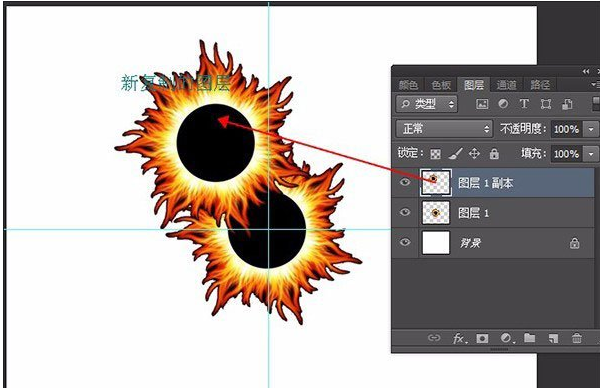Create new group folder icon

click(x=530, y=338)
